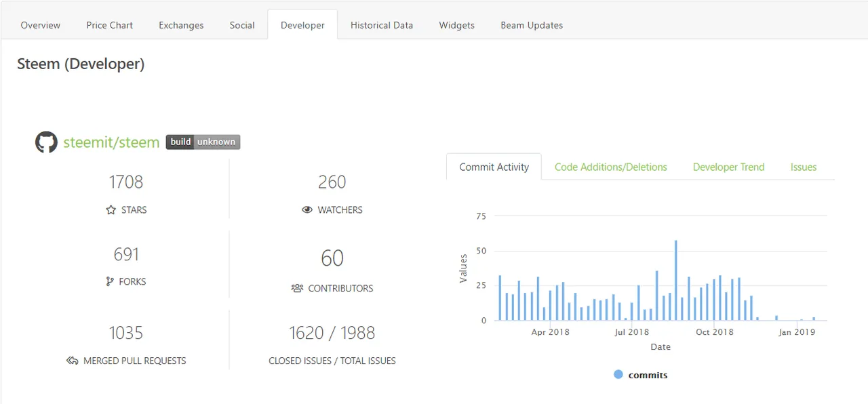
Task: Switch to the Price Chart tab
Action: pos(110,25)
